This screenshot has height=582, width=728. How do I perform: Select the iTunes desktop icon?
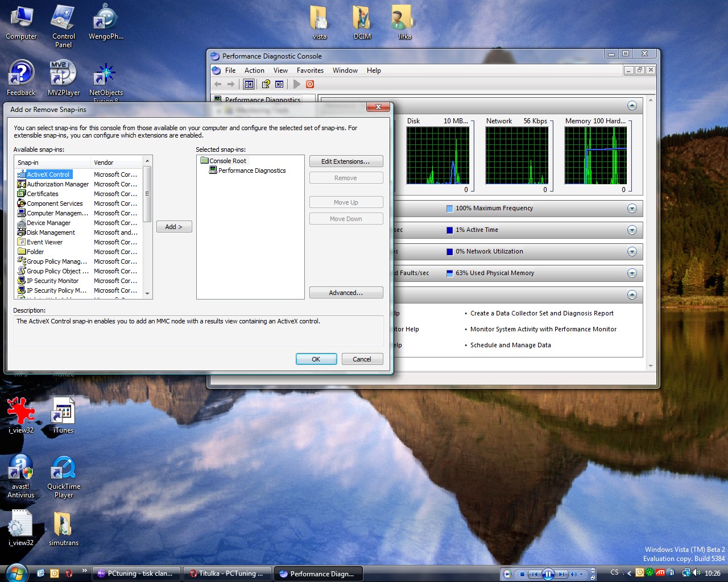pos(63,415)
